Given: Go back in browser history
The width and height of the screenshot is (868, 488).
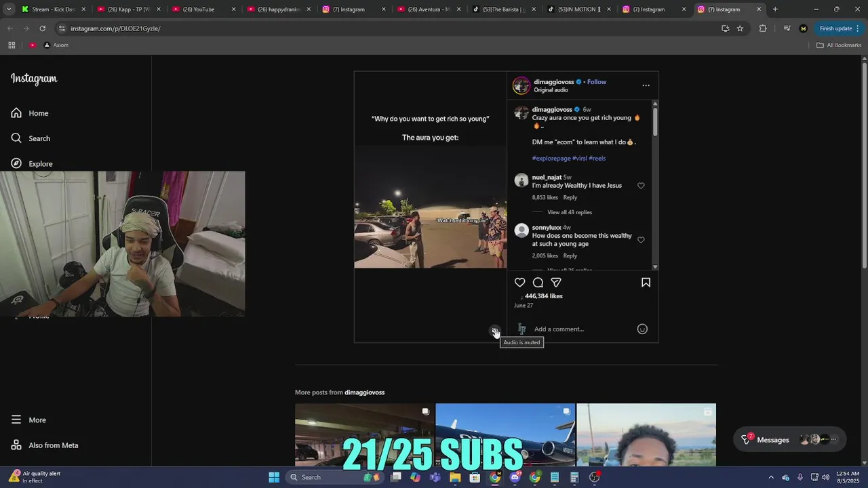Looking at the screenshot, I should 9,28.
